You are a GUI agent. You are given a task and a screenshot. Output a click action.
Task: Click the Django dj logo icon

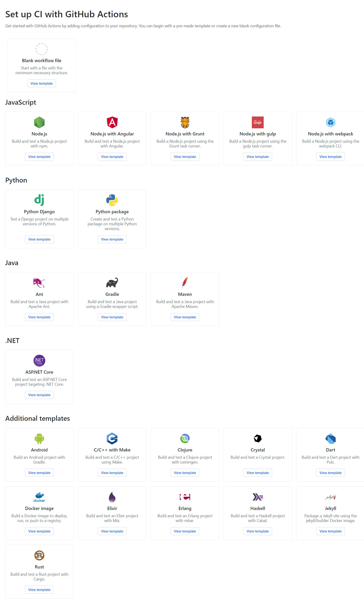coord(39,200)
